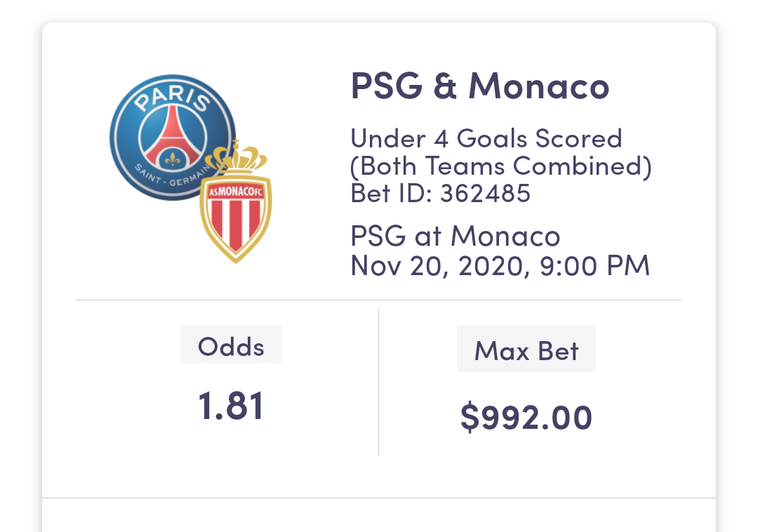
Task: Tap the Nov 20, 2020 9:00 PM date
Action: 500,265
